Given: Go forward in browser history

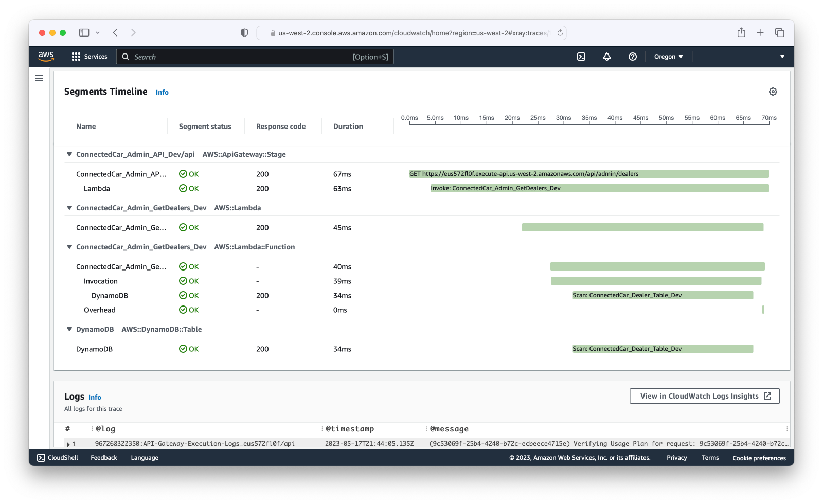Looking at the screenshot, I should coord(133,33).
